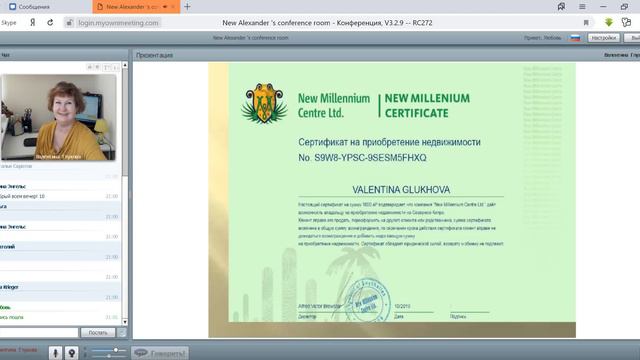The image size is (640, 360).
Task: Click the Skype label in browser toolbar
Action: click(x=9, y=23)
